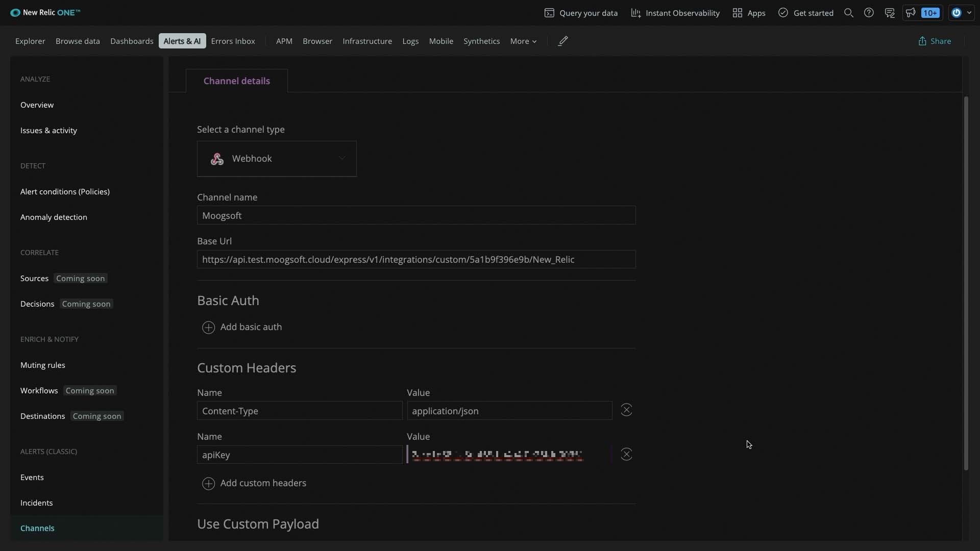This screenshot has width=980, height=551.
Task: Open the APM tab
Action: click(284, 41)
